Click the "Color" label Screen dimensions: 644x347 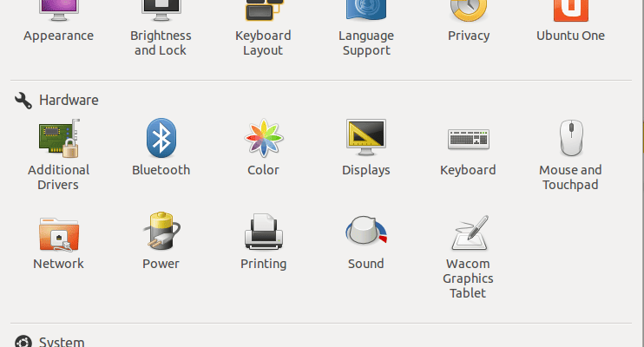(263, 170)
